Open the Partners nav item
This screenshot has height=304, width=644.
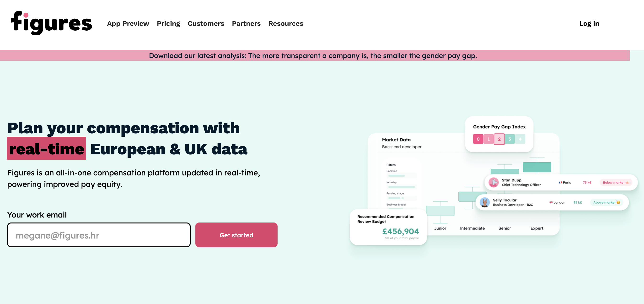coord(246,23)
